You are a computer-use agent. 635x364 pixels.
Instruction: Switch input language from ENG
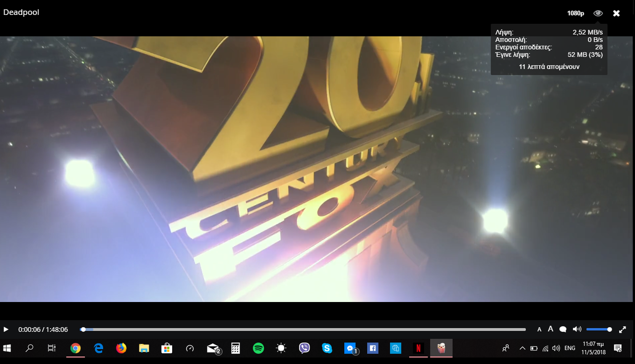570,348
